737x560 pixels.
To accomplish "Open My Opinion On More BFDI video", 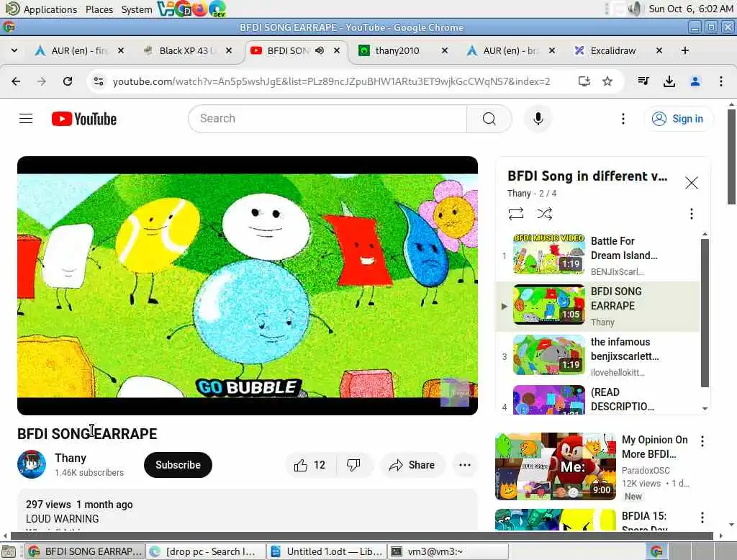I will pos(655,447).
